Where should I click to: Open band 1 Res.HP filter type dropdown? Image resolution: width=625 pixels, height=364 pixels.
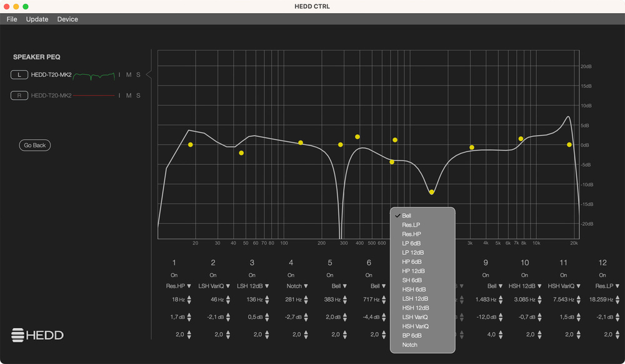(179, 286)
